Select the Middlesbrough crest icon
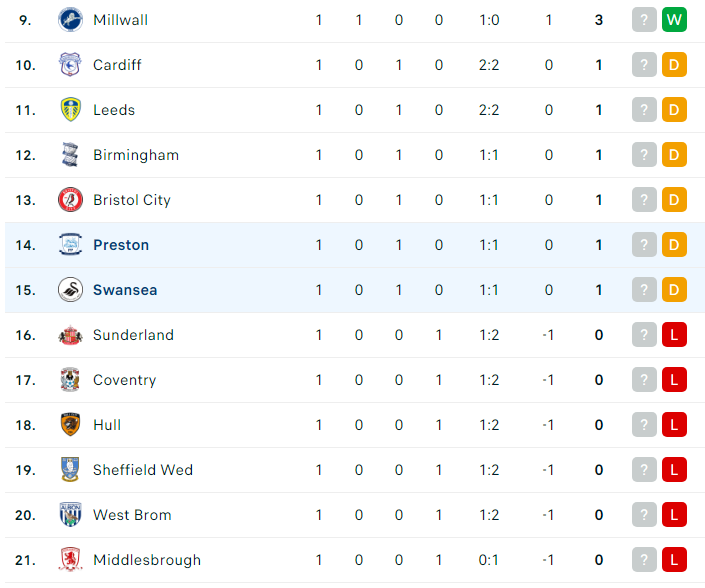705x588 pixels. coord(70,560)
